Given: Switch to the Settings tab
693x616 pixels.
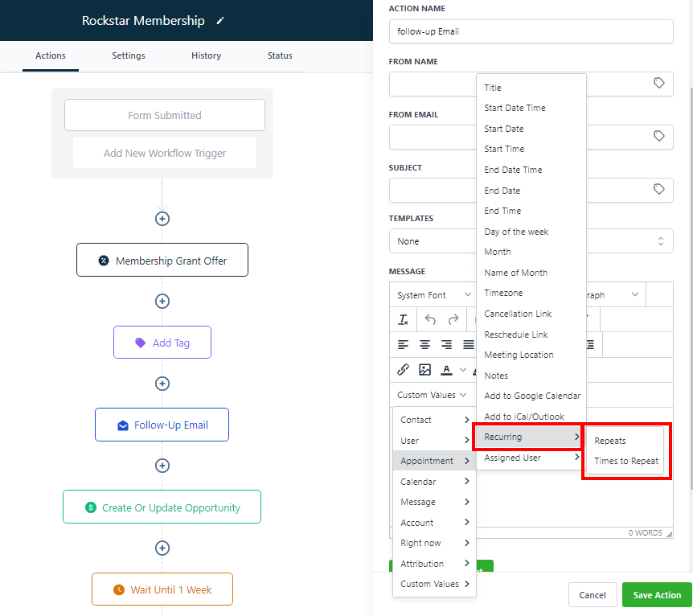Looking at the screenshot, I should 129,55.
